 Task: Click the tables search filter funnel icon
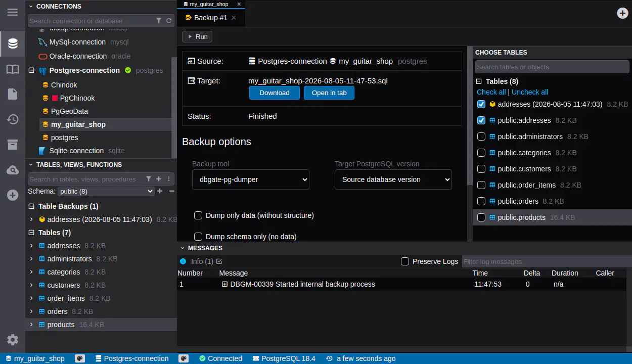click(x=149, y=179)
